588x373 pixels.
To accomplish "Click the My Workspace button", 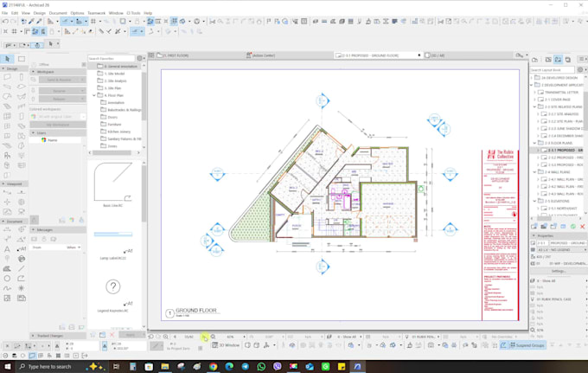I will coord(58,125).
